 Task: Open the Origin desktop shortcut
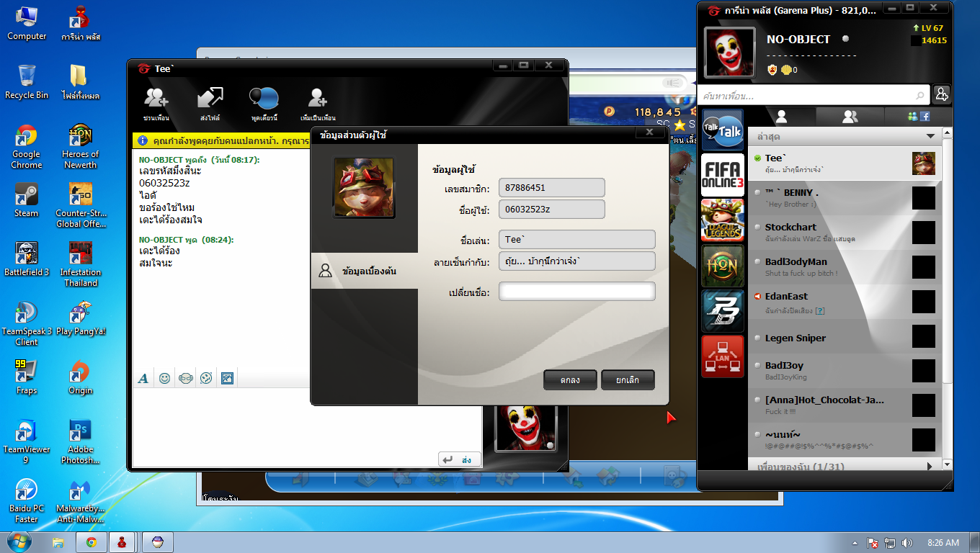(x=80, y=377)
